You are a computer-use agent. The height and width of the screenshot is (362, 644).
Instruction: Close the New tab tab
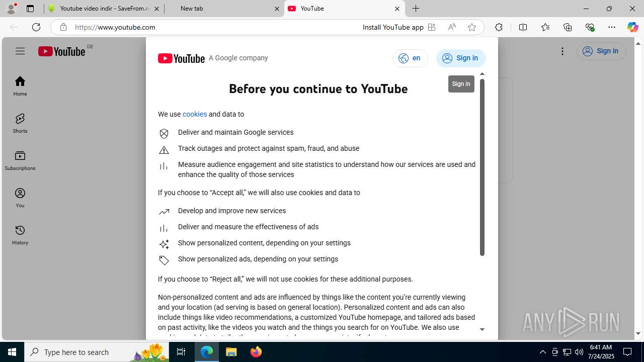(x=277, y=9)
